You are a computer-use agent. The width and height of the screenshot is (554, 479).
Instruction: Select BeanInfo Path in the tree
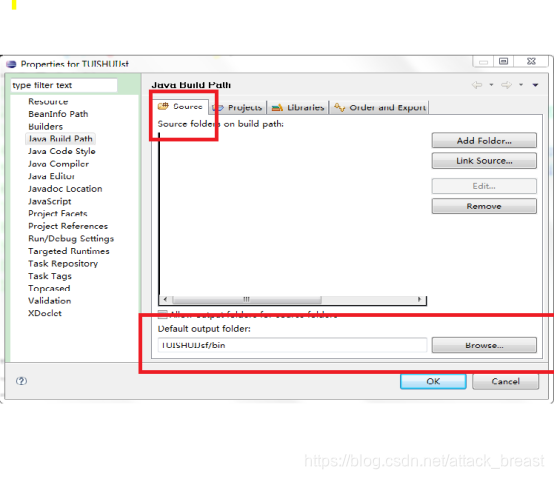(x=58, y=114)
